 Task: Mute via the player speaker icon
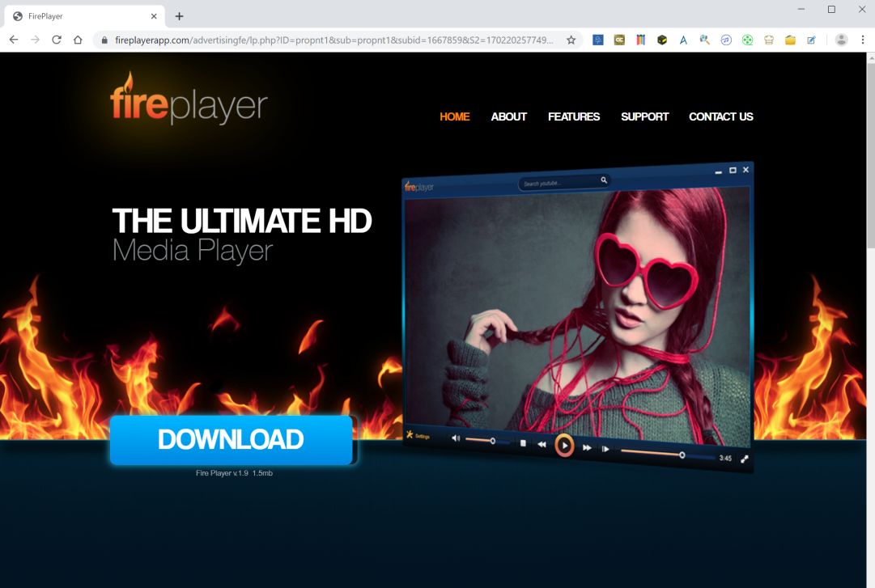456,438
